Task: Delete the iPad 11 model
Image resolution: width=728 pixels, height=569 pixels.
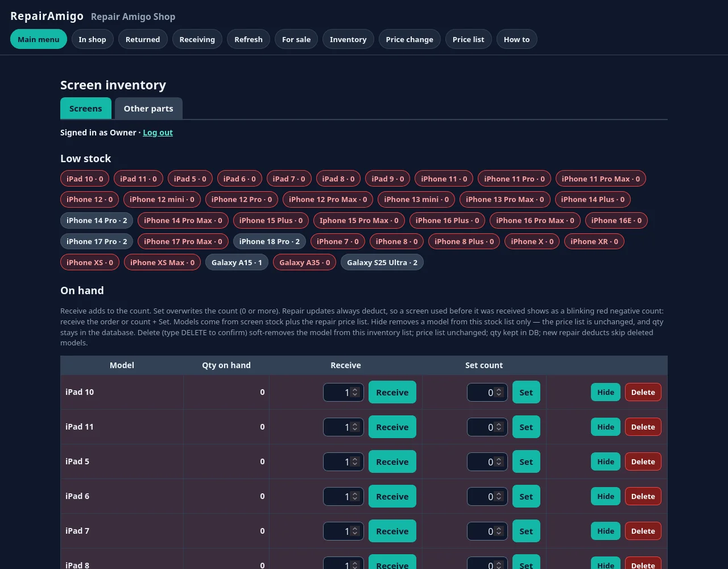Action: pos(643,427)
